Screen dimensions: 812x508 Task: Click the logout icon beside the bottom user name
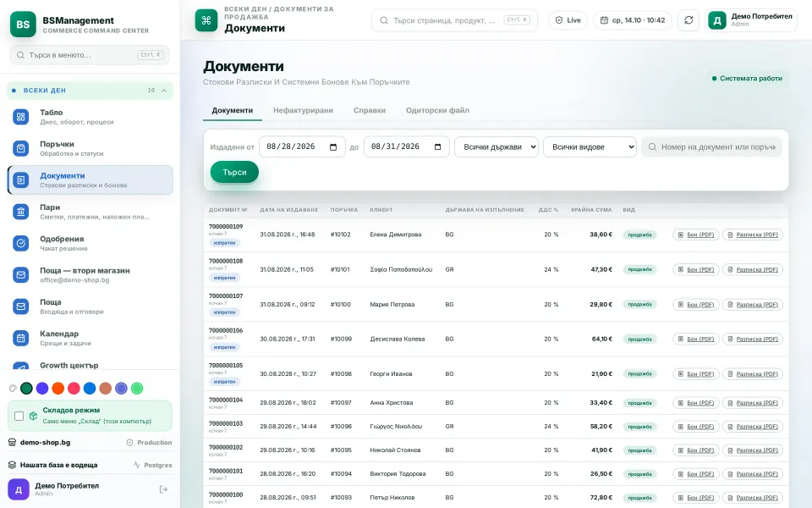(x=163, y=489)
